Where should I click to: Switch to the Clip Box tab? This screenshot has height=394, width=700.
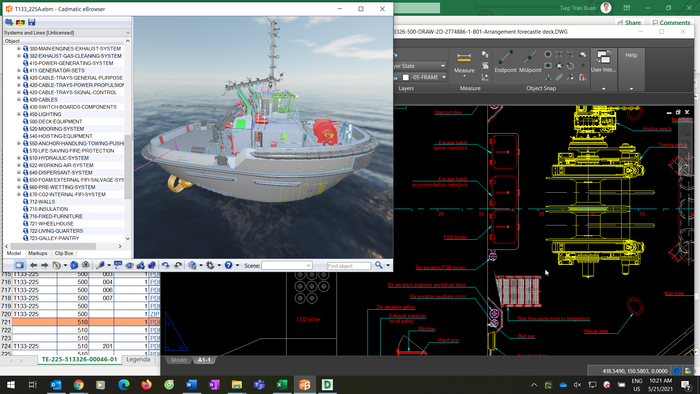[64, 253]
